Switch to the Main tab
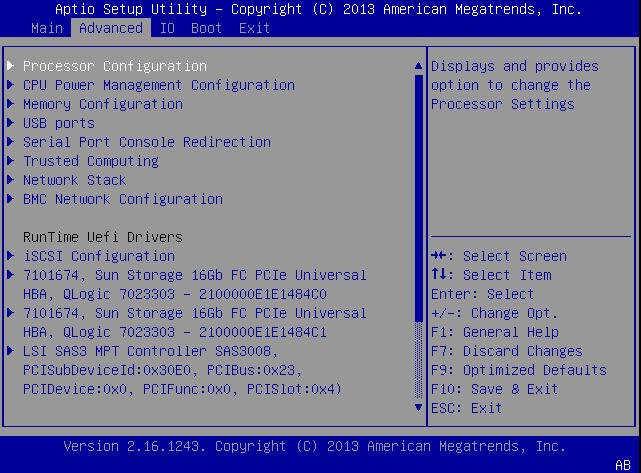This screenshot has height=473, width=641. [47, 28]
